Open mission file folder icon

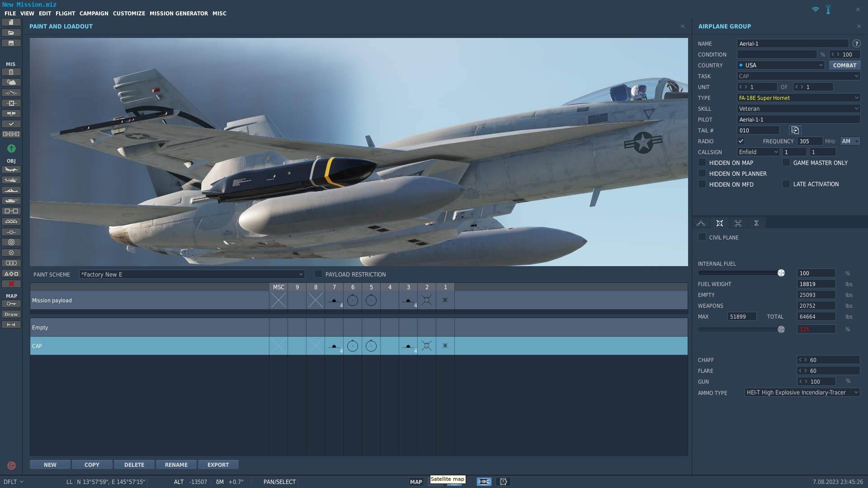click(x=11, y=33)
